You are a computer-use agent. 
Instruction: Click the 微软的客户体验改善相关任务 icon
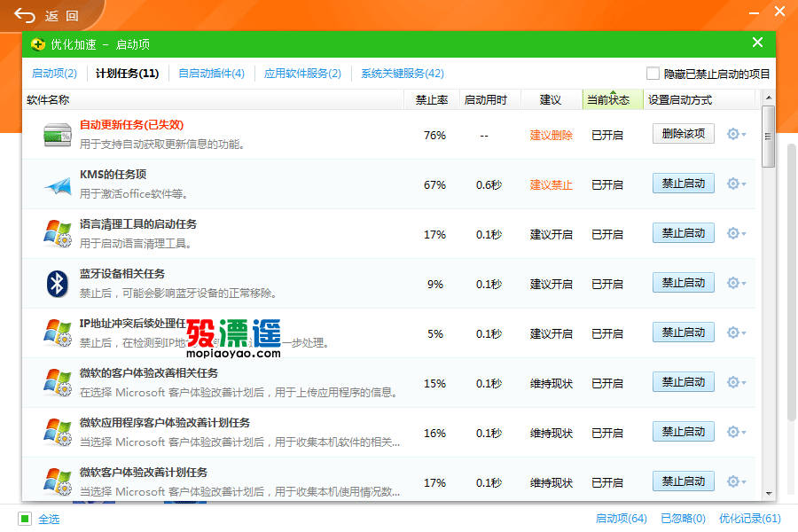58,382
